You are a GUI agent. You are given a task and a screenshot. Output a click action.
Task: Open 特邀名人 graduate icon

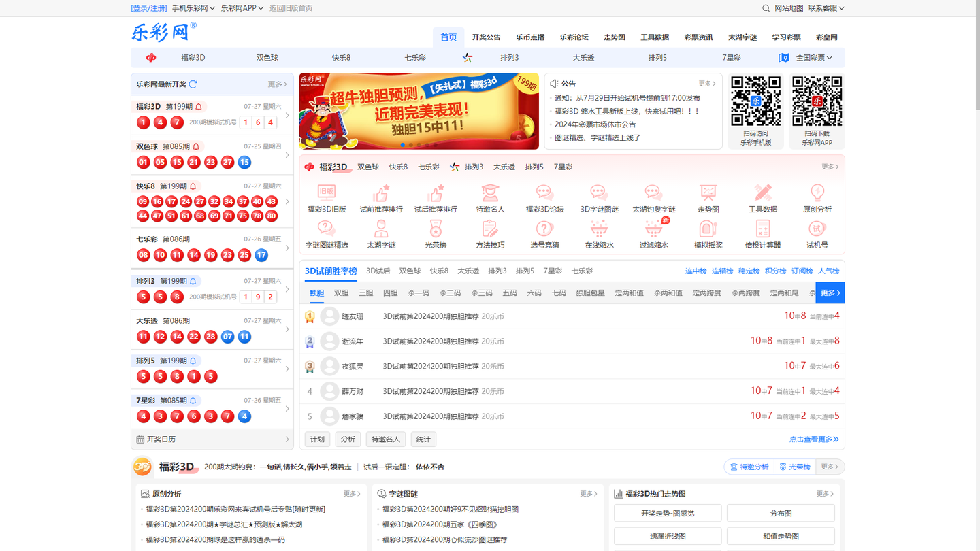[x=490, y=193]
